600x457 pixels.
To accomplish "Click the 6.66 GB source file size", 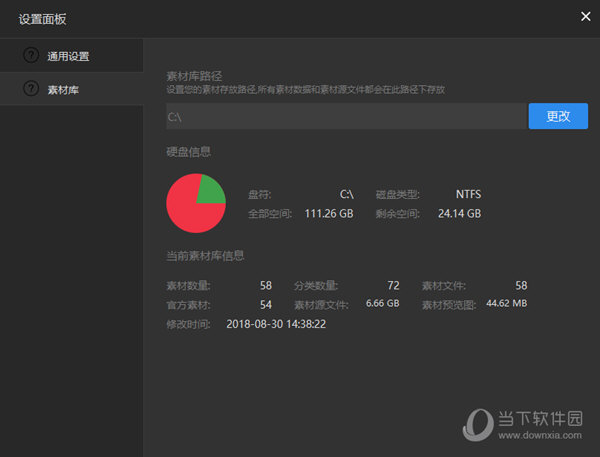I will tap(382, 303).
